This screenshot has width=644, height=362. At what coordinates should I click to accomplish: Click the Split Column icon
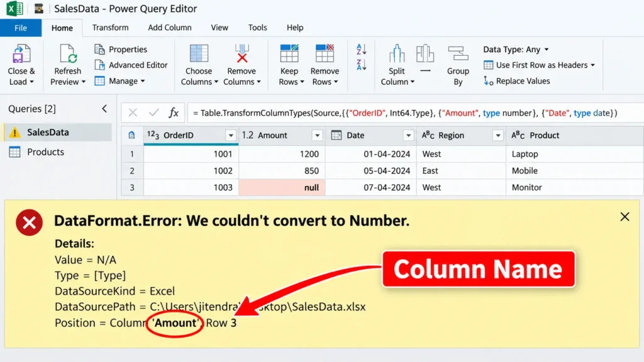[397, 54]
